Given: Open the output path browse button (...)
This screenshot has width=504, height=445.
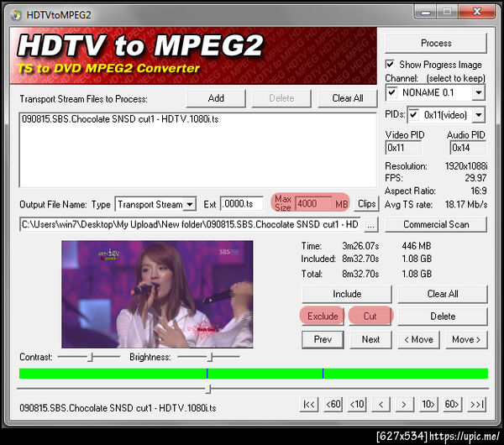Looking at the screenshot, I should (371, 224).
